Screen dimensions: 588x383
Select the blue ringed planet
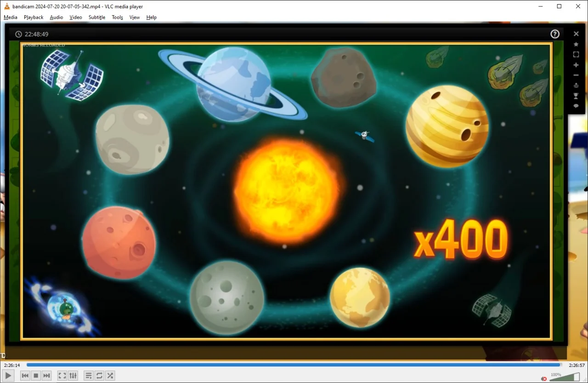point(233,85)
